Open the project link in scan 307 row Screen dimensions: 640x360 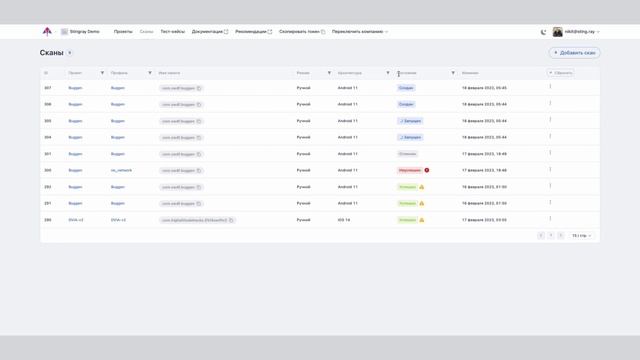(75, 88)
